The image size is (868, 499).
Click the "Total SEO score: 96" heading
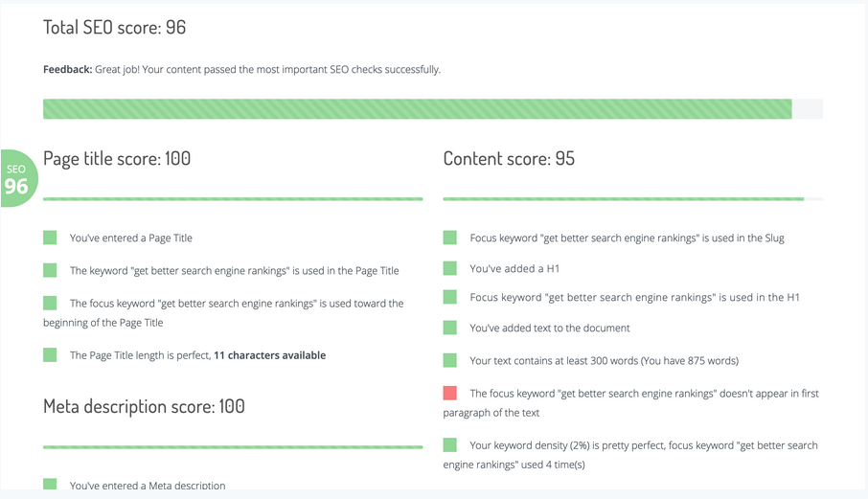tap(115, 28)
